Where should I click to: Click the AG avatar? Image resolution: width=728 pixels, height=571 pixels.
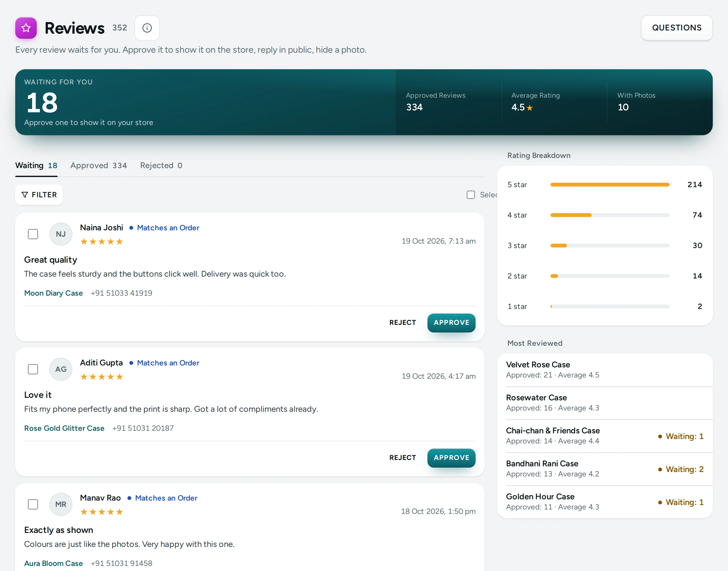tap(61, 369)
